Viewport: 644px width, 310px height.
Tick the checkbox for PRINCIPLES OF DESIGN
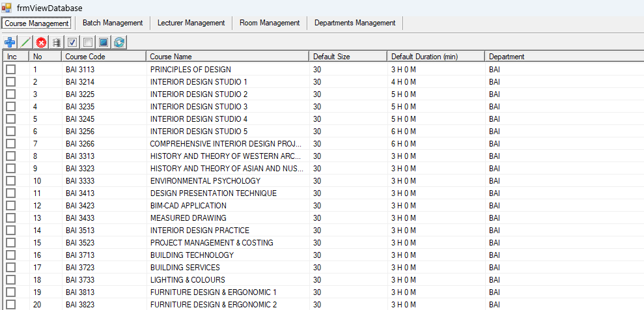coord(10,70)
